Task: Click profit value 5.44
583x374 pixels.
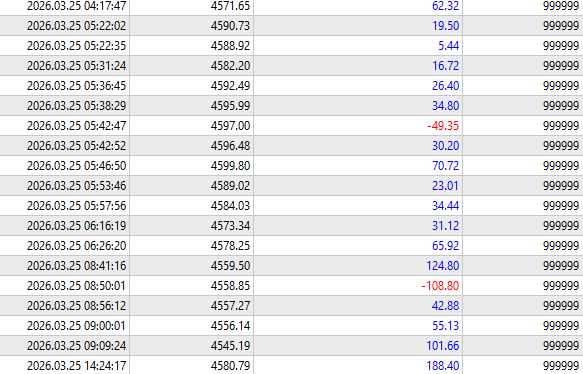Action: point(448,46)
